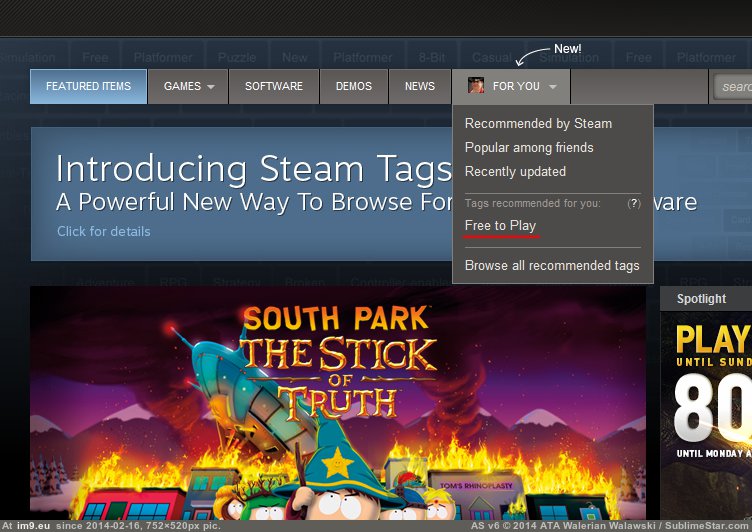Click the user avatar in For You

pyautogui.click(x=476, y=85)
